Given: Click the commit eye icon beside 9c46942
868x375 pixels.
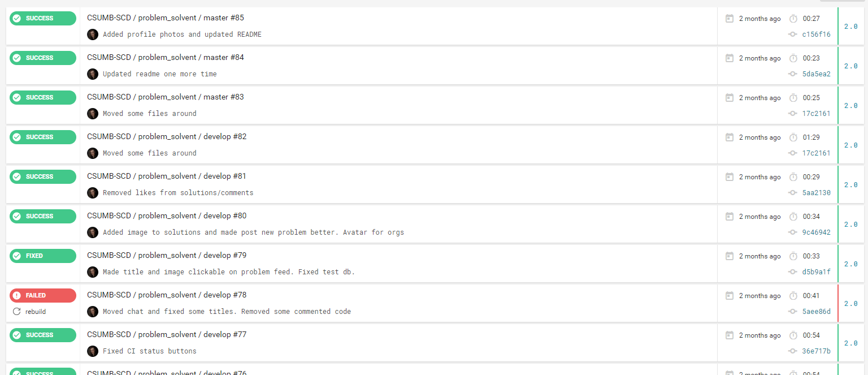Looking at the screenshot, I should pos(793,232).
